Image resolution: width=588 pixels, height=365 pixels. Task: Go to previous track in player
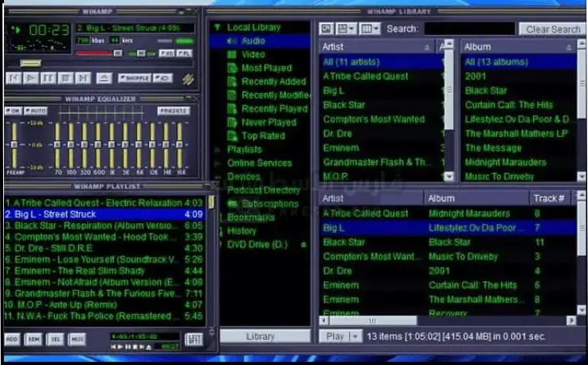(x=13, y=78)
